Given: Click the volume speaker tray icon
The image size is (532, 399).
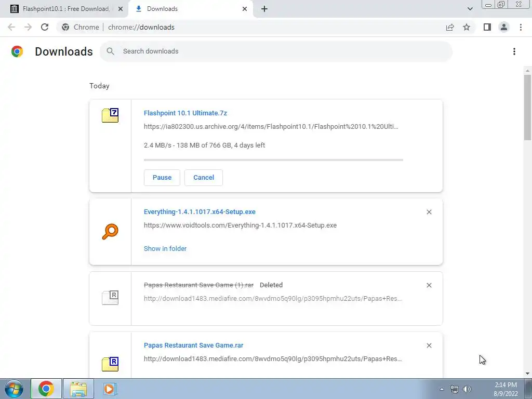Looking at the screenshot, I should (467, 389).
